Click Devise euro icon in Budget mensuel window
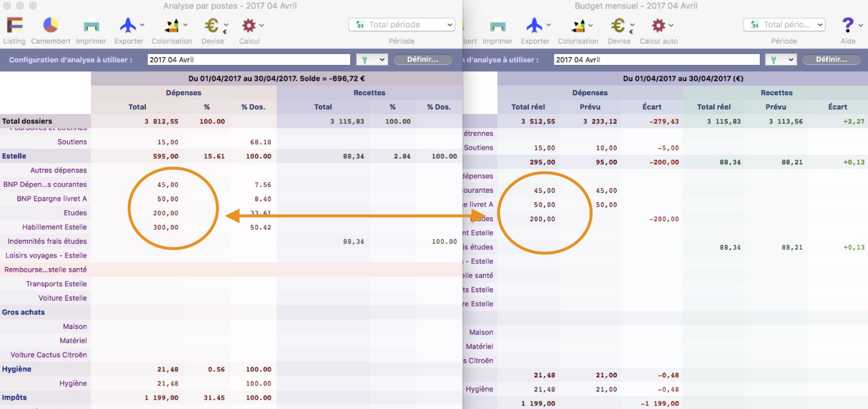868x409 pixels. (618, 26)
